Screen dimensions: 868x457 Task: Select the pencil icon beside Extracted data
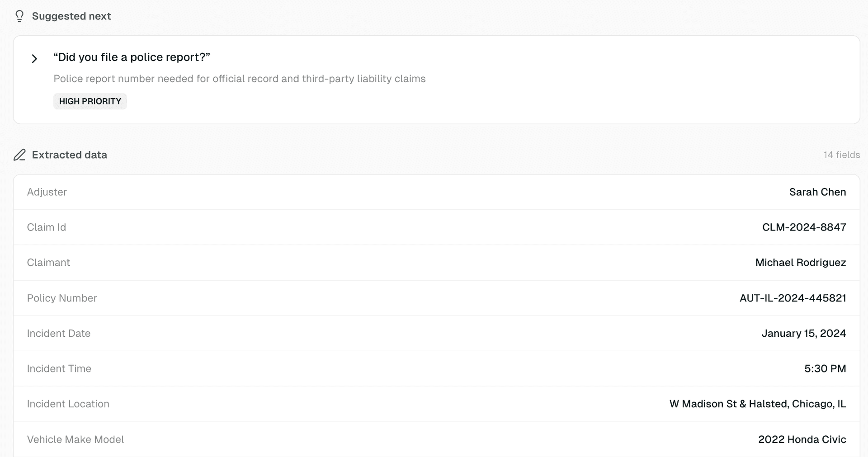19,155
